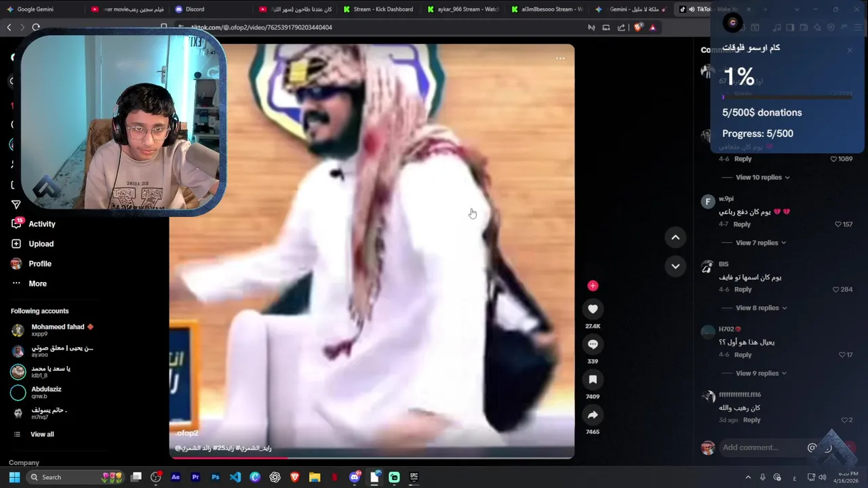The width and height of the screenshot is (868, 488).
Task: Expand View 7 replies
Action: coord(760,243)
